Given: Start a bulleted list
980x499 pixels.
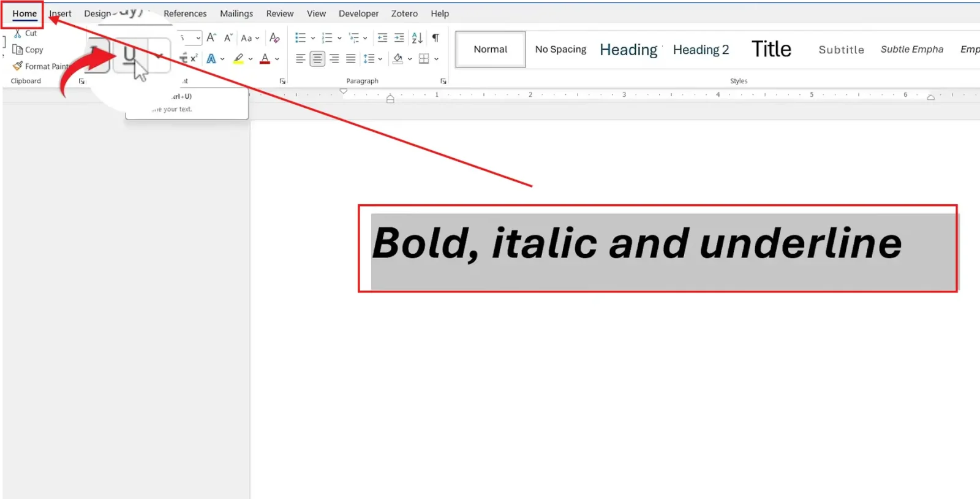Looking at the screenshot, I should [x=300, y=38].
